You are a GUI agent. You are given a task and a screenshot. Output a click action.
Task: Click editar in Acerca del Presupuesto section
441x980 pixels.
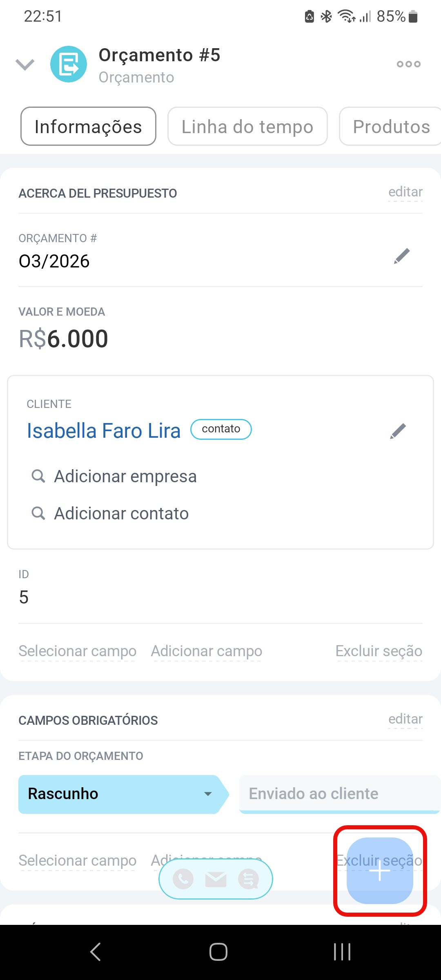point(405,192)
